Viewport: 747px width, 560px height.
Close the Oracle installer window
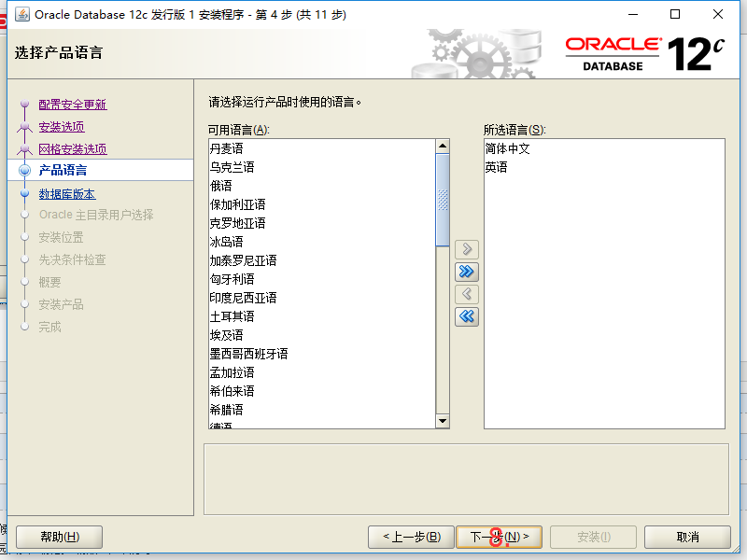click(x=718, y=14)
